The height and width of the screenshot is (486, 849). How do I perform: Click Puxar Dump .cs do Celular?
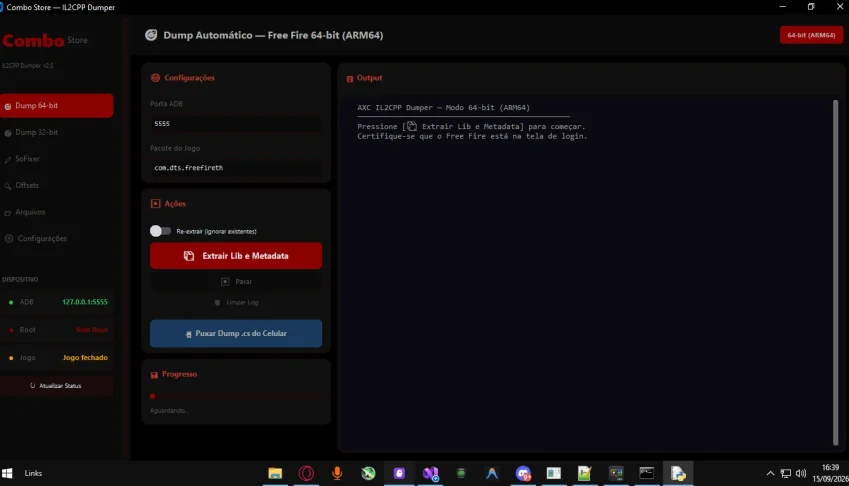236,333
